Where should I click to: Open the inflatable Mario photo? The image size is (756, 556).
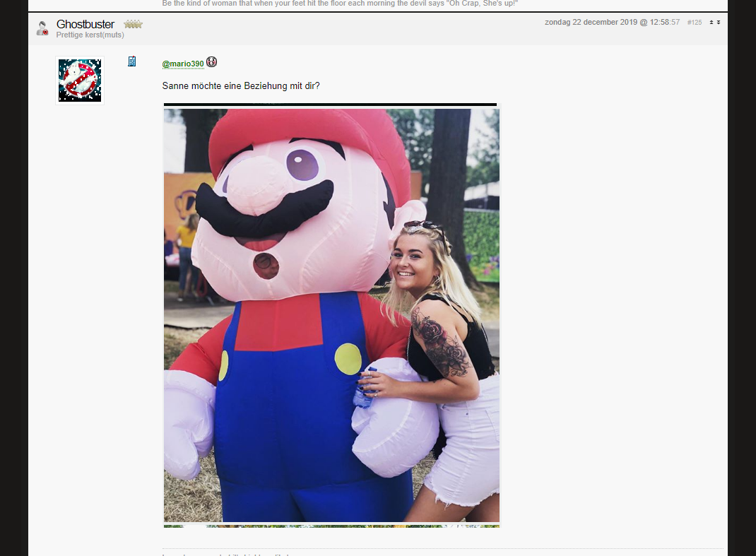click(331, 315)
